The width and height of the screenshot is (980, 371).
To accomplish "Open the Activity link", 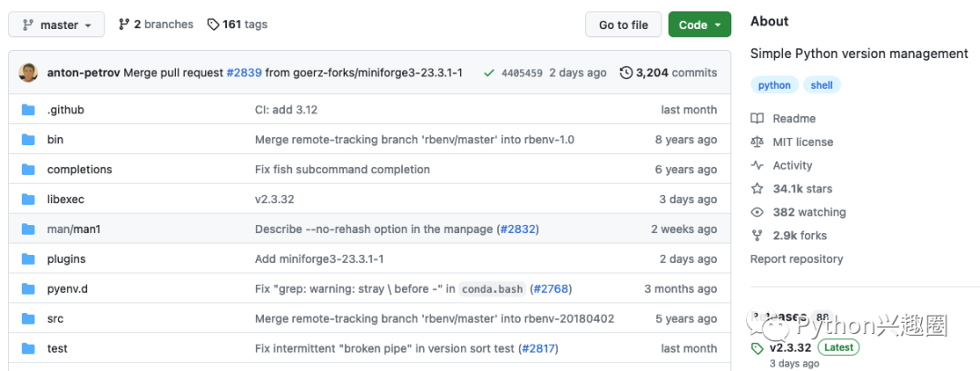I will pyautogui.click(x=792, y=165).
